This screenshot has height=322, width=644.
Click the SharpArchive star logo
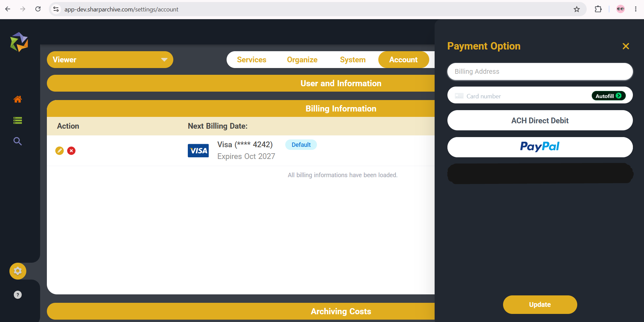point(19,42)
